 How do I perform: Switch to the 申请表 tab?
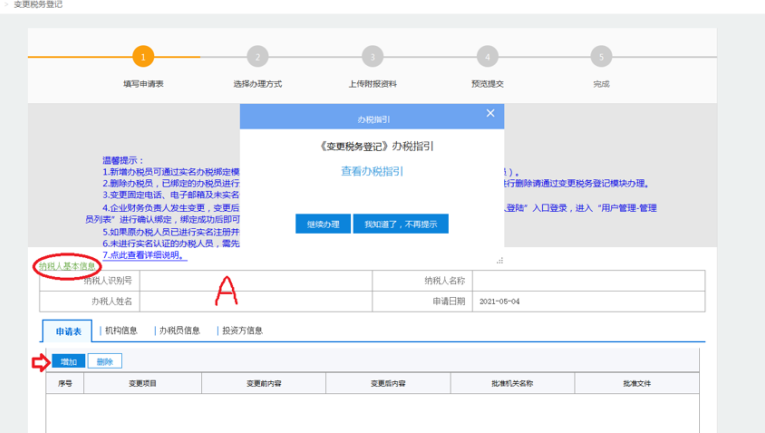point(67,330)
